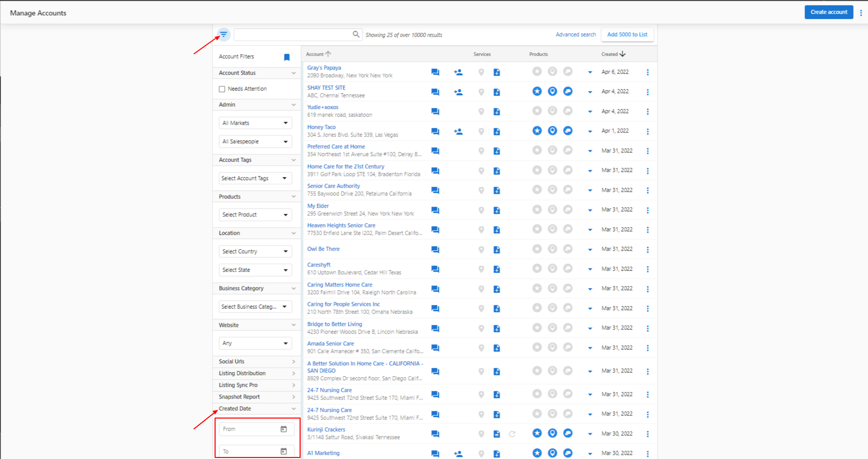
Task: Click the Services column header
Action: tap(482, 54)
